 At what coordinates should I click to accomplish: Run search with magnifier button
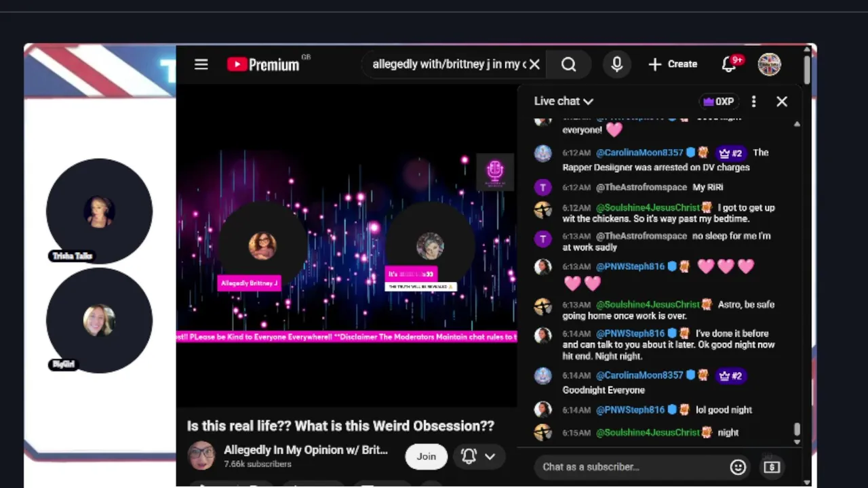point(569,64)
